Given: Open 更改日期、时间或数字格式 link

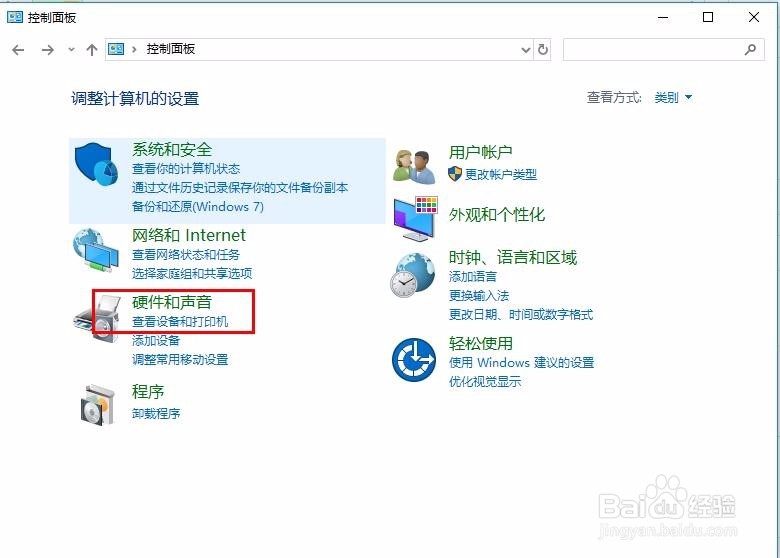Looking at the screenshot, I should click(x=521, y=315).
